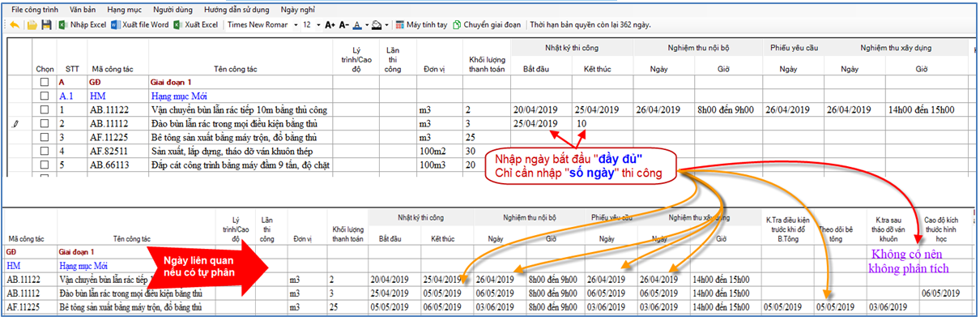Open the Times New Roman font dropdown

295,25
